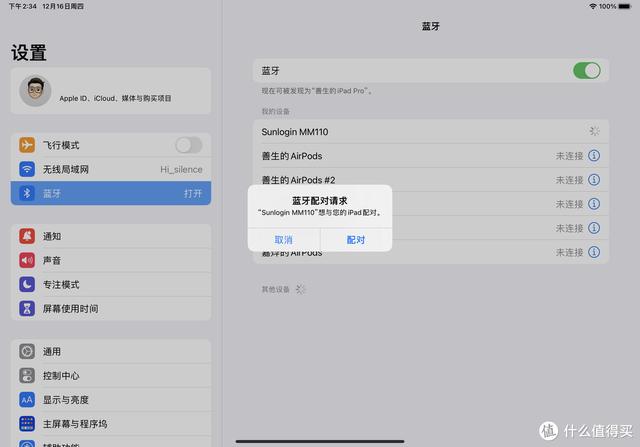Screen dimensions: 640x447
Task: Open the Control Center icon
Action: [x=27, y=376]
